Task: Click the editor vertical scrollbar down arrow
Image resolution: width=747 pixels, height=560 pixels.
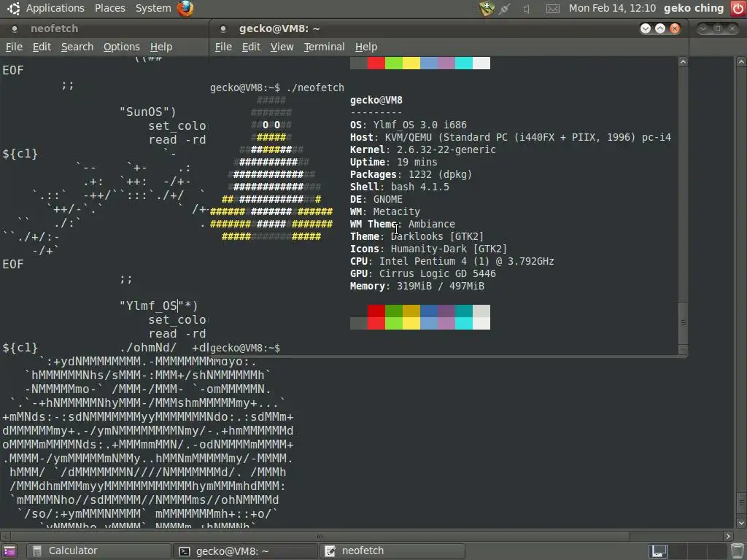Action: tap(741, 524)
